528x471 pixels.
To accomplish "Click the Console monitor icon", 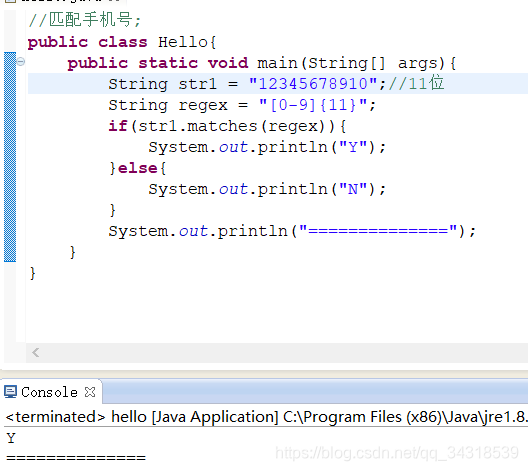I will pos(10,392).
